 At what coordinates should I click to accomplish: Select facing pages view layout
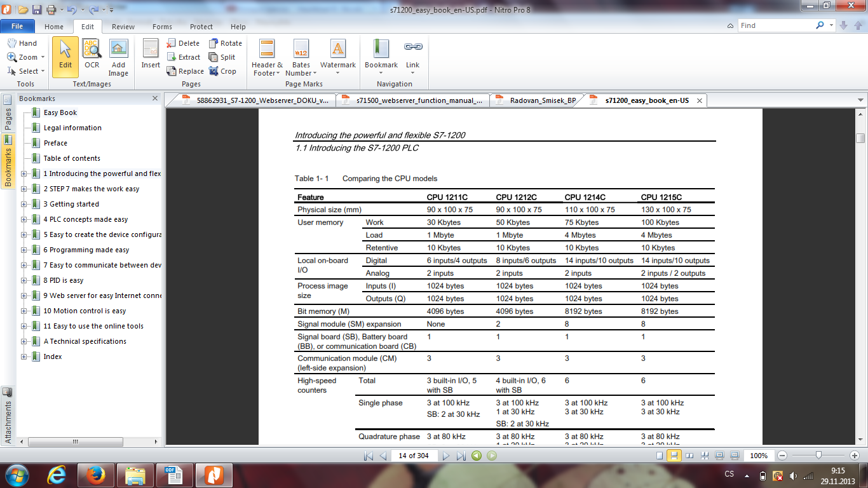(x=689, y=456)
